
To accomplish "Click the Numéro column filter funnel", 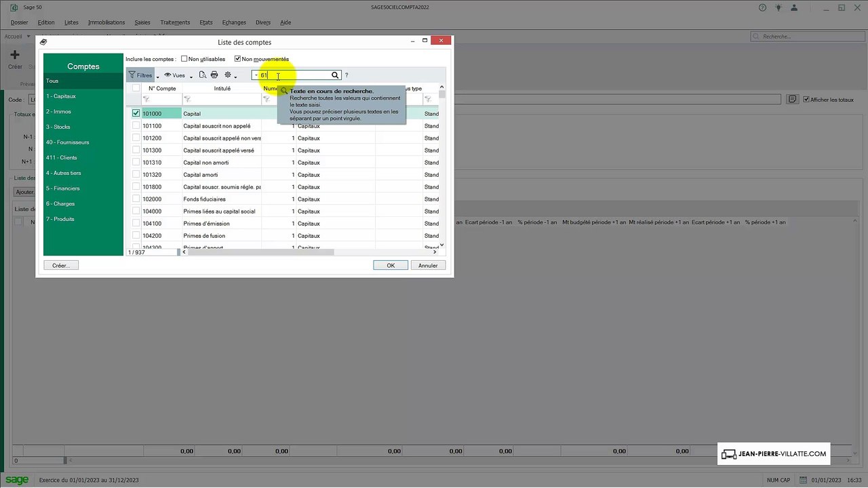I will (x=267, y=100).
